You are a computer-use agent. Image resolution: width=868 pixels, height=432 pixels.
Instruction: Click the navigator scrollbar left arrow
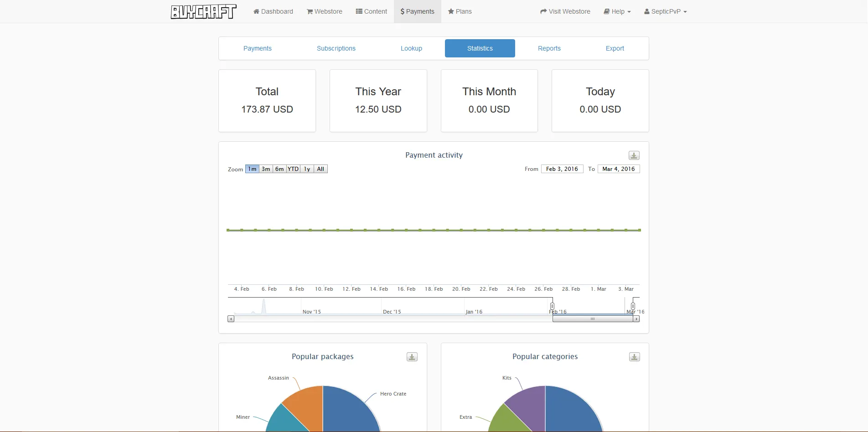tap(231, 319)
